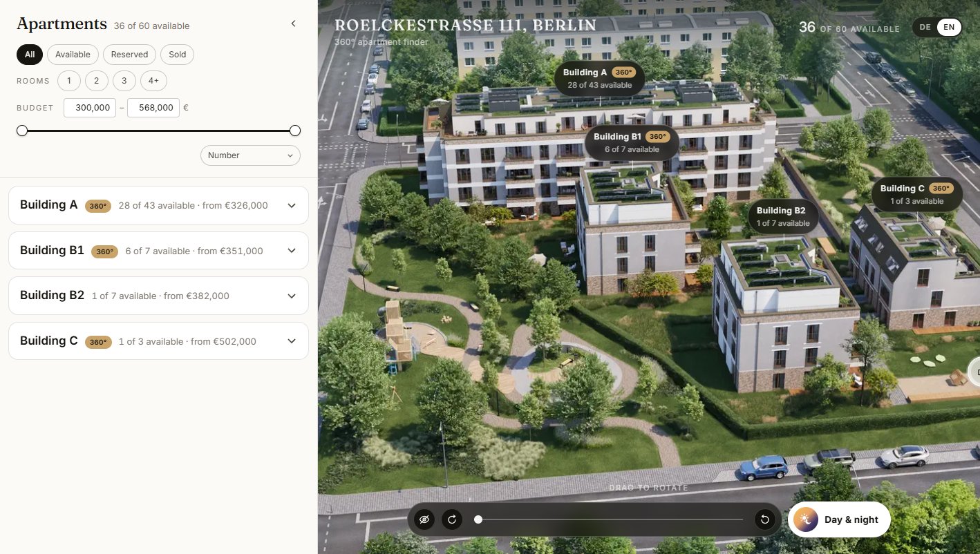Viewport: 980px width, 554px height.
Task: Click the clockwise rotate icon in the bottom bar
Action: pyautogui.click(x=452, y=519)
